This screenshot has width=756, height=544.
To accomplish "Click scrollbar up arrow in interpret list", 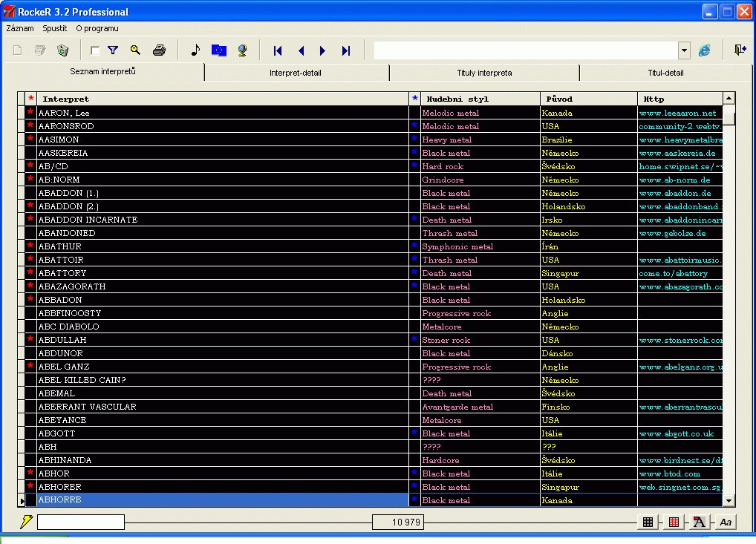I will click(x=729, y=98).
